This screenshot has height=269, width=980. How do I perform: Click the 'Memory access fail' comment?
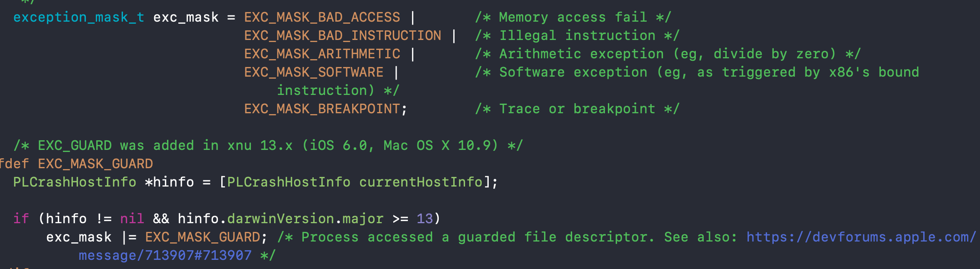pos(573,17)
